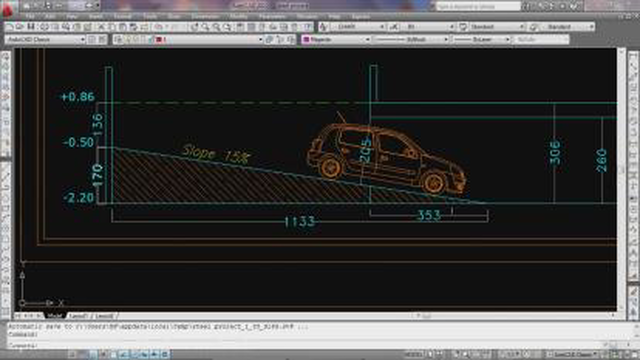Select the "+0.86" elevation label
This screenshot has width=640, height=360.
pyautogui.click(x=77, y=97)
